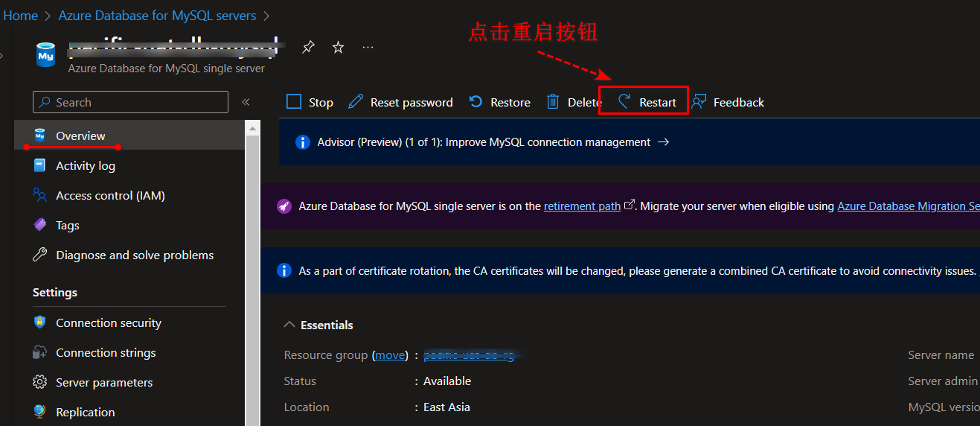Click the Diagnose wrench icon
Viewport: 980px width, 426px height.
pyautogui.click(x=40, y=255)
